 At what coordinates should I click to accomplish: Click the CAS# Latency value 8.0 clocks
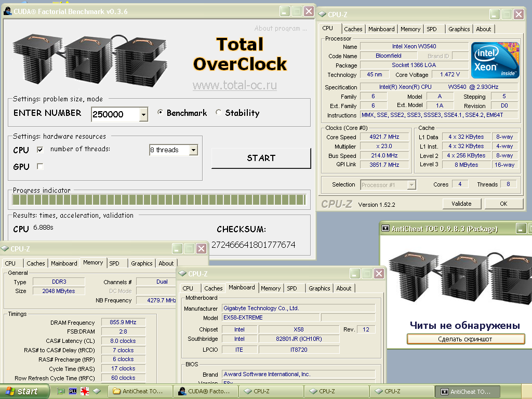[123, 341]
